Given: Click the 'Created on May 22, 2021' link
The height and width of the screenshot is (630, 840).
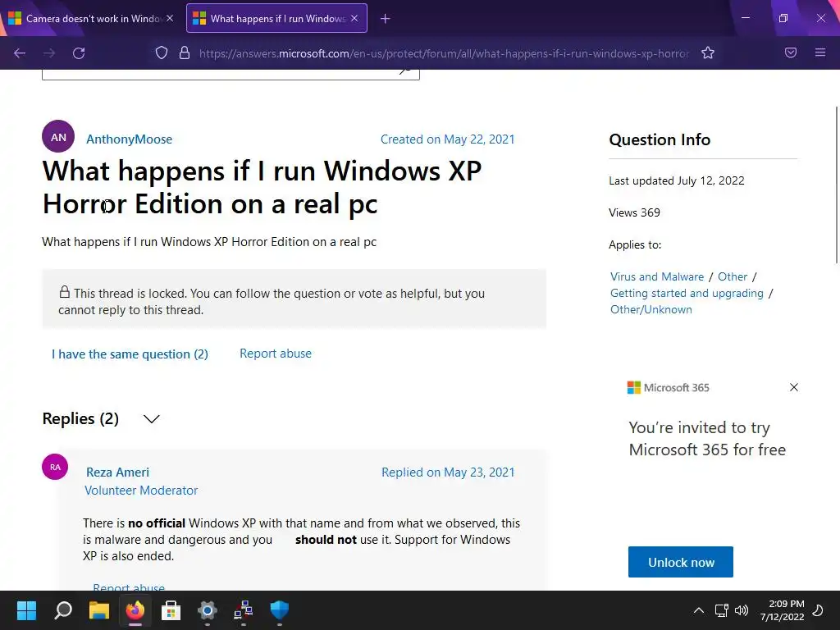Looking at the screenshot, I should coord(447,139).
